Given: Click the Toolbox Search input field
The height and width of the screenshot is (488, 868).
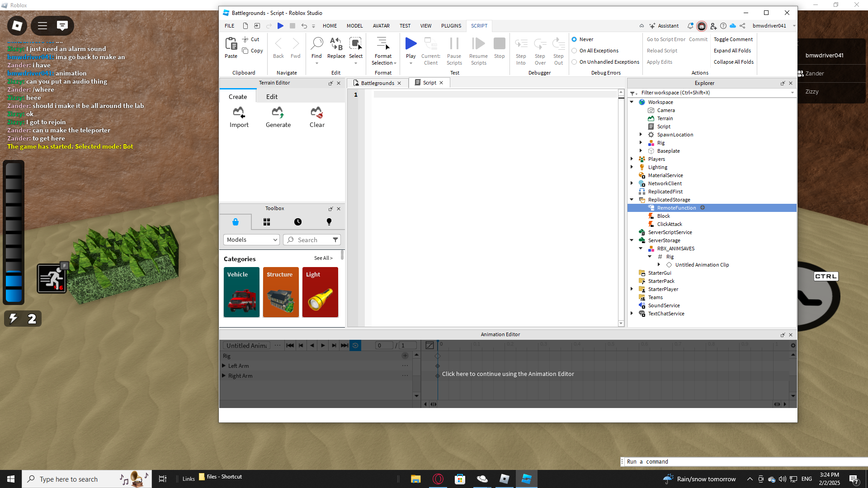Looking at the screenshot, I should 308,240.
